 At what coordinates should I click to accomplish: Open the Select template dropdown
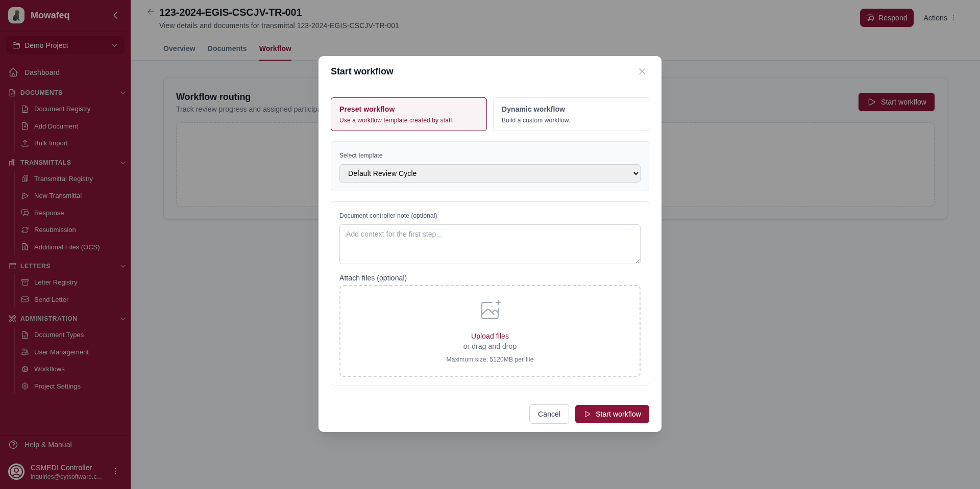tap(489, 173)
